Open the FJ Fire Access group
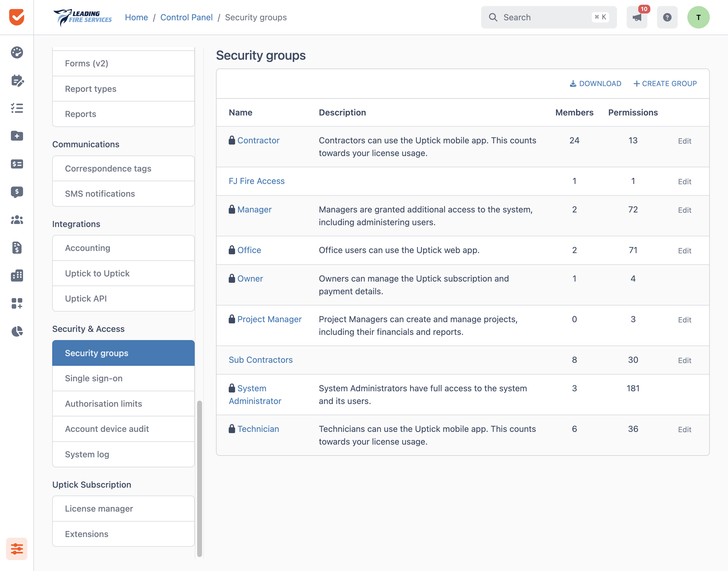Viewport: 728px width, 571px height. [x=257, y=181]
